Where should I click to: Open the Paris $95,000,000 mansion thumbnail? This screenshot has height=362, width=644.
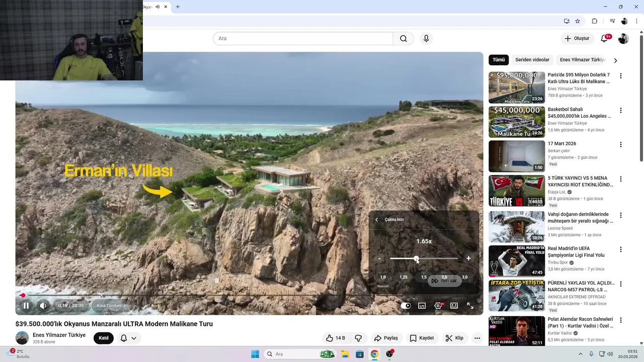pos(517,87)
